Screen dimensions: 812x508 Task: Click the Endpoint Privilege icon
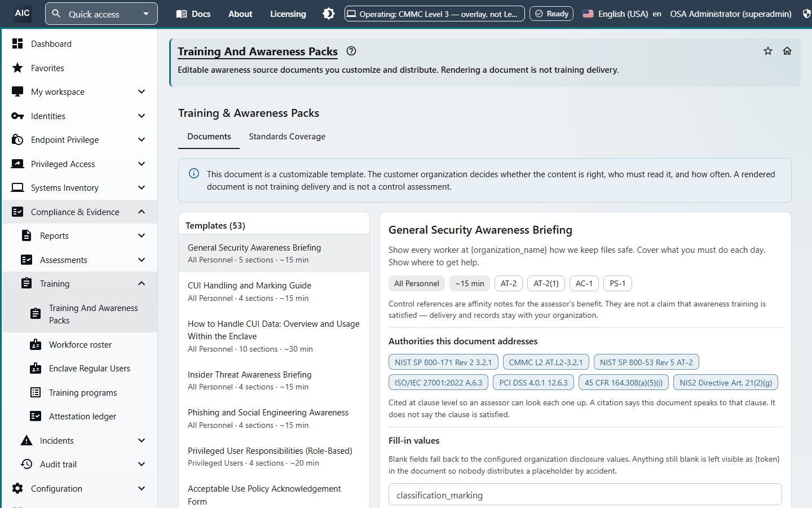17,139
